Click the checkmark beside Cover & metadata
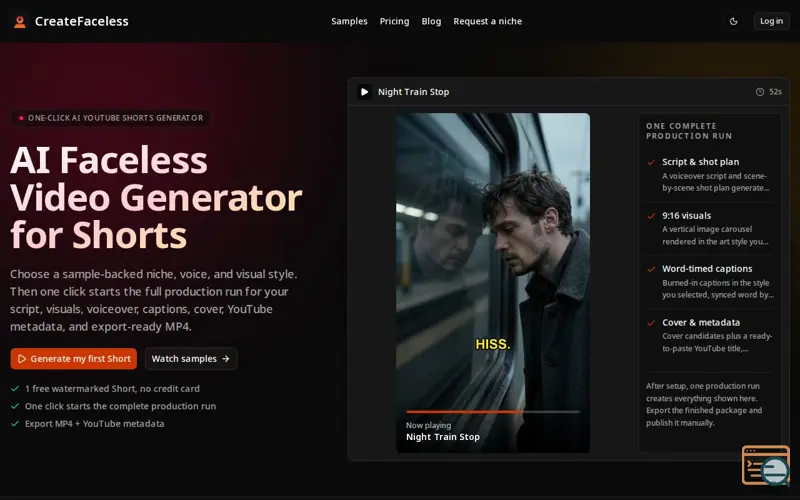 coord(651,322)
